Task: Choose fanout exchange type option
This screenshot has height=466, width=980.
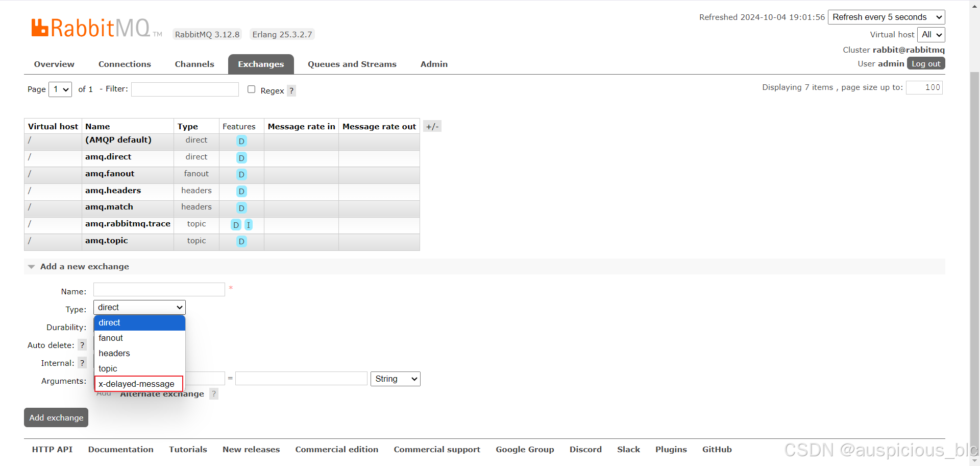Action: (139, 338)
